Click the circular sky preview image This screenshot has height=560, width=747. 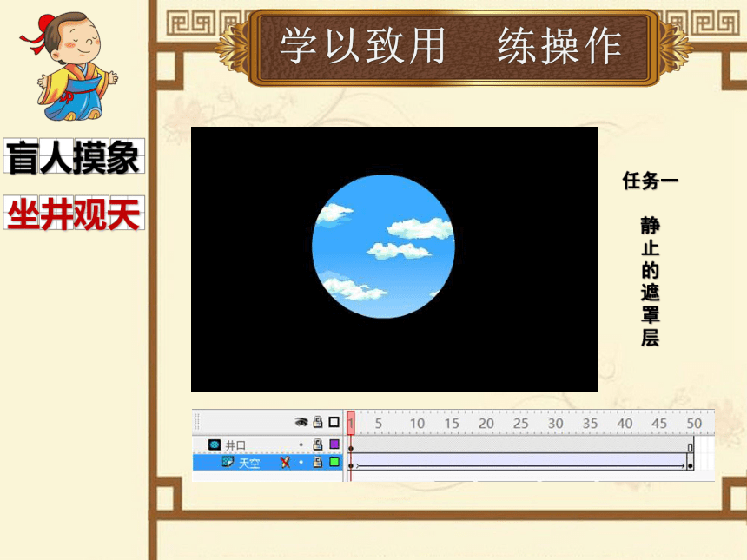[384, 247]
